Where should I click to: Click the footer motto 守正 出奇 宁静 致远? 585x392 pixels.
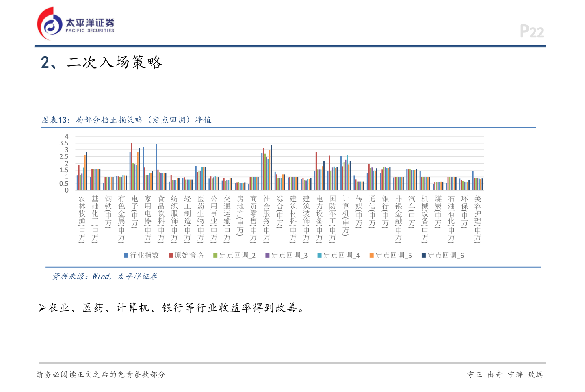point(505,375)
